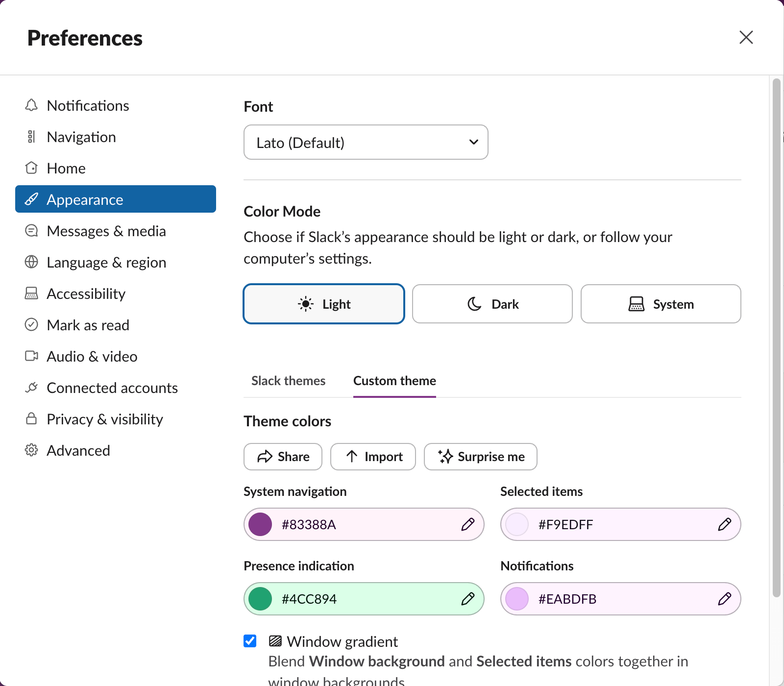Close the Preferences dialog

coord(746,37)
